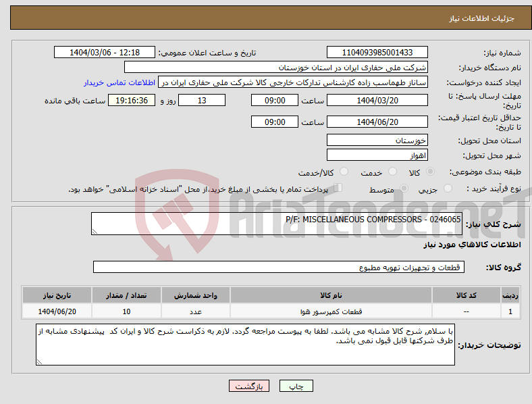Screen dimensions: 532x404
Task: Toggle the اسناد خزانه اسلامی payment checkbox
Action: click(338, 188)
